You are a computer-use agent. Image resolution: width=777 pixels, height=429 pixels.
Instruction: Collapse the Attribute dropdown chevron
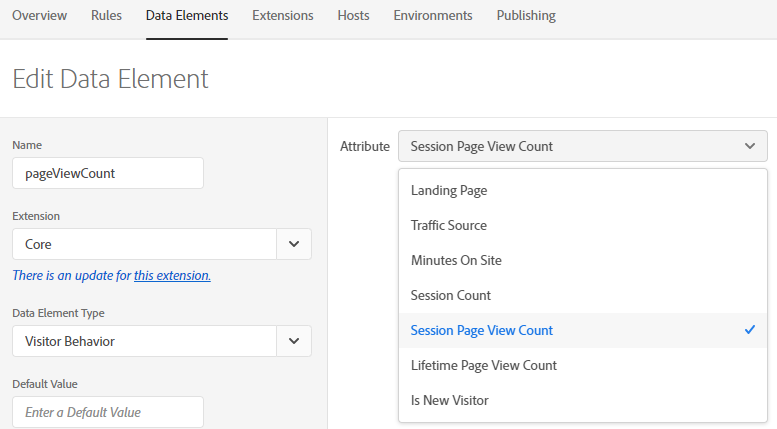pos(750,146)
